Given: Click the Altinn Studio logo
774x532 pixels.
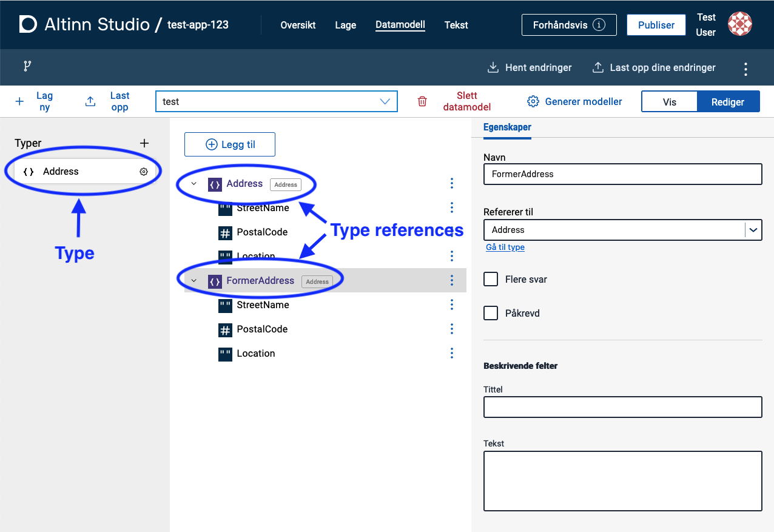Looking at the screenshot, I should click(28, 25).
